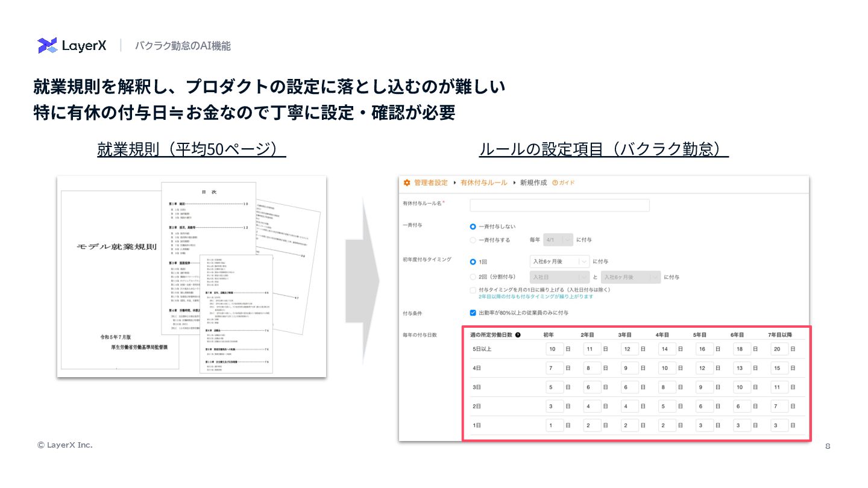Edit 5日以上 row 4年目 days field
The height and width of the screenshot is (488, 868).
[667, 349]
